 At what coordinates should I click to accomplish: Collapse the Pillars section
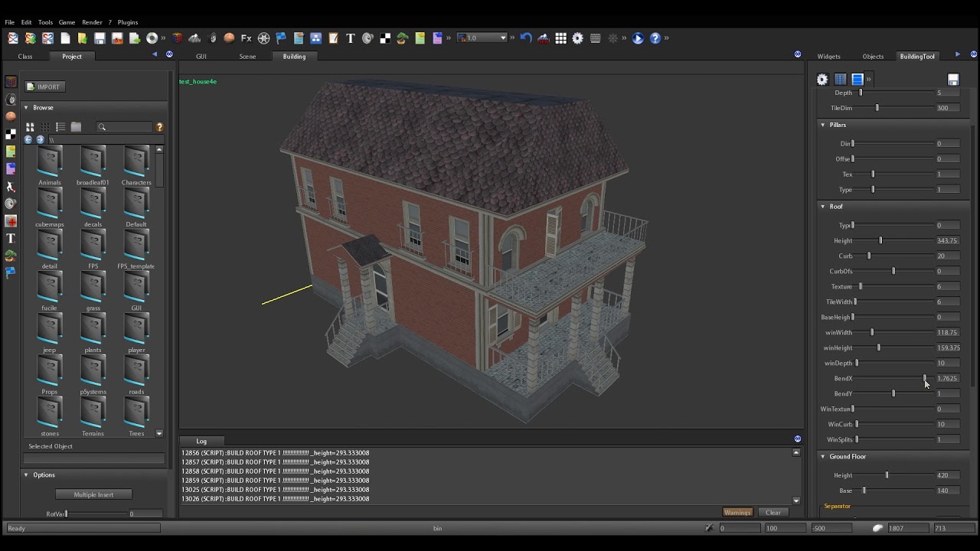pyautogui.click(x=823, y=125)
